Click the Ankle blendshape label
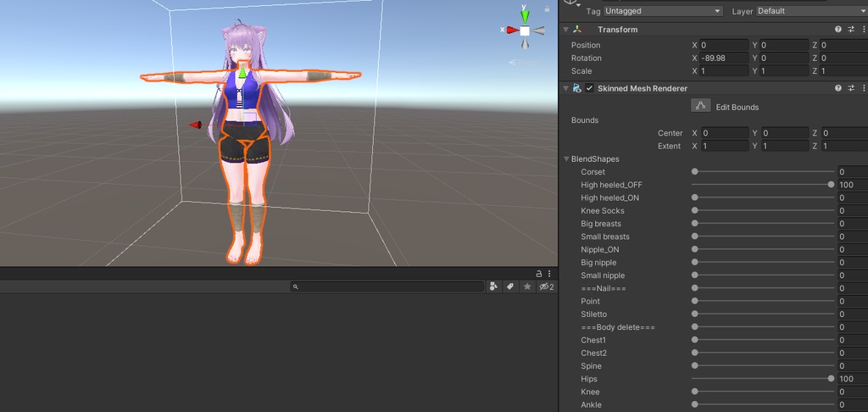This screenshot has height=412, width=868. 591,405
